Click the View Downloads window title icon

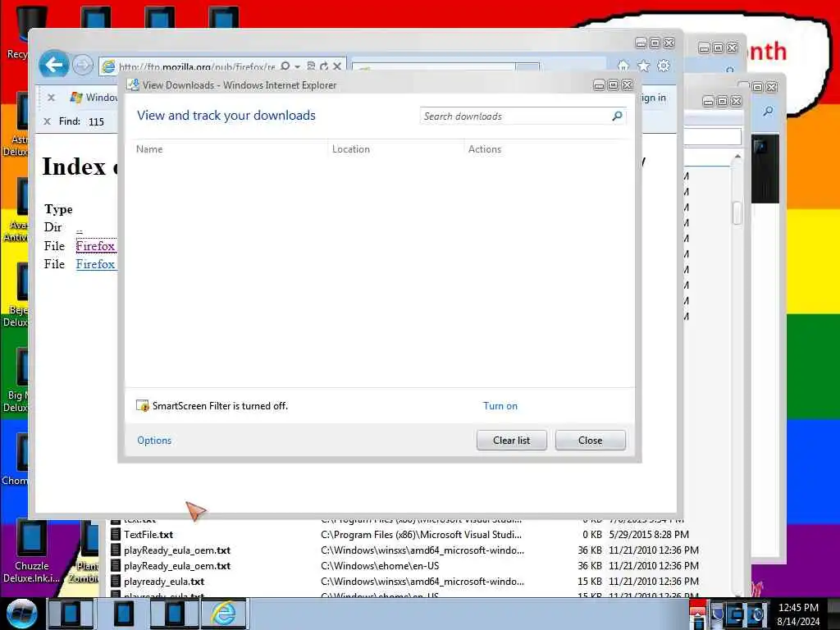point(133,84)
